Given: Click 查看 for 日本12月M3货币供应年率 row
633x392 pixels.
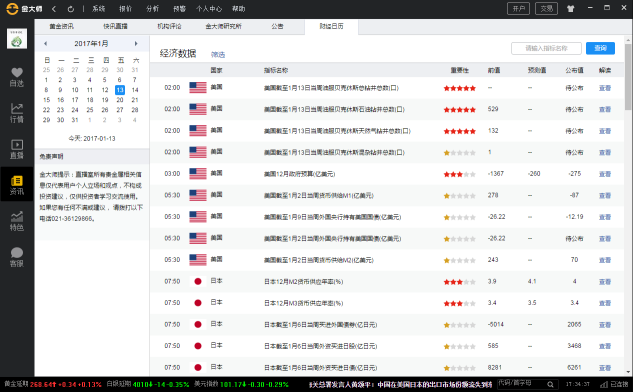Looking at the screenshot, I should point(605,303).
